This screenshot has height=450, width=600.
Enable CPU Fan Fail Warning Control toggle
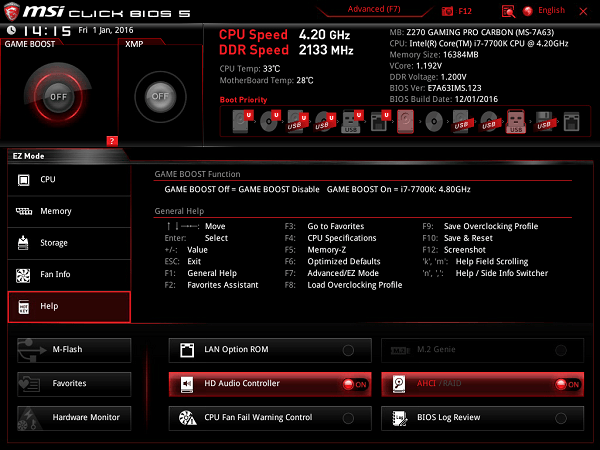(x=348, y=418)
